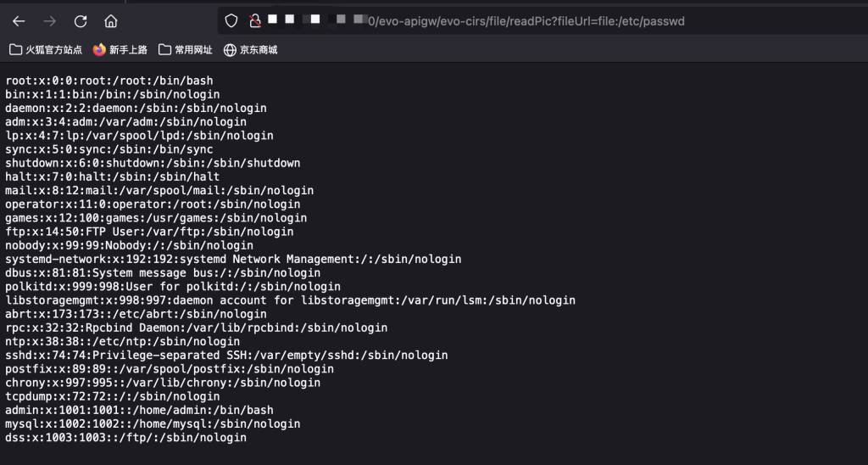Select the mysql:x:1002 entry line
The image size is (868, 465).
(x=153, y=424)
